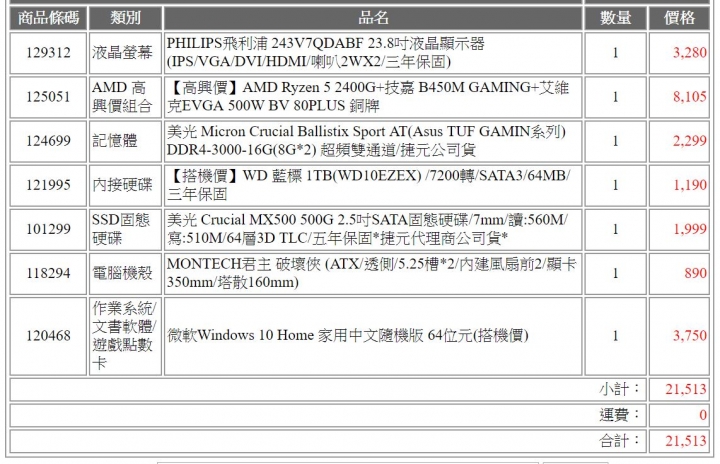Click the 小計 label
This screenshot has width=720, height=464.
click(619, 390)
